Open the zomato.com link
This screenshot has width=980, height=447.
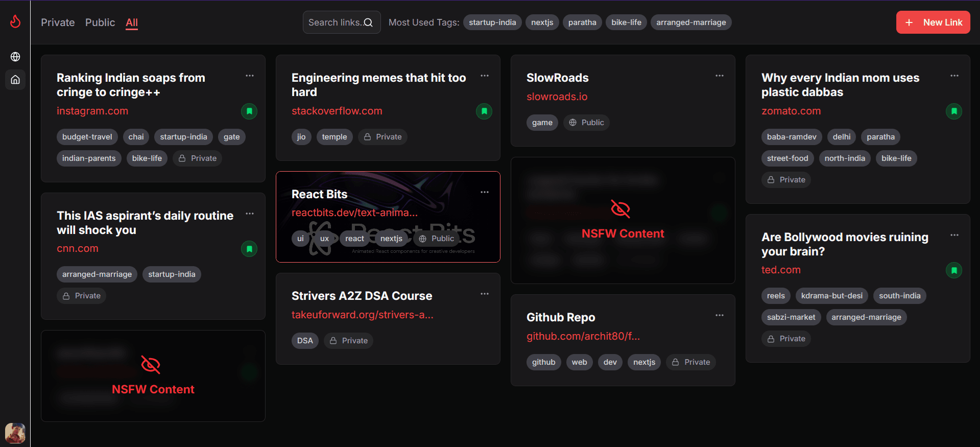coord(791,111)
